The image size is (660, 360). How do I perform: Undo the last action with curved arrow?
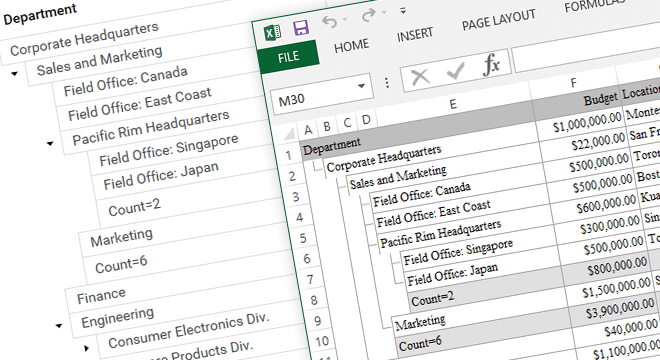coord(330,21)
